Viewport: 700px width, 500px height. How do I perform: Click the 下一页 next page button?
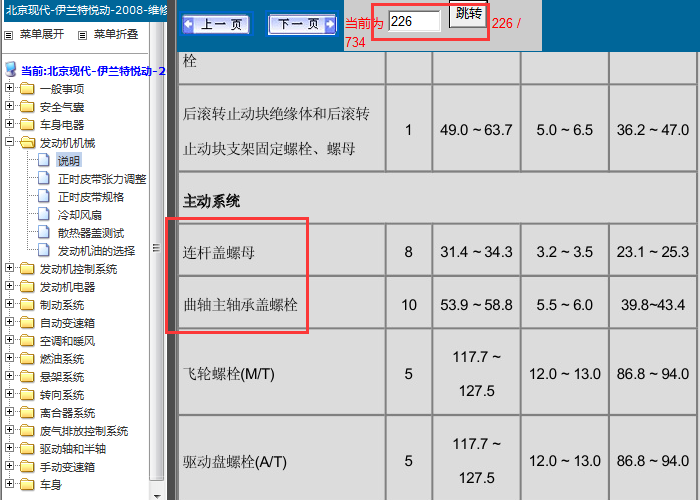pyautogui.click(x=302, y=24)
